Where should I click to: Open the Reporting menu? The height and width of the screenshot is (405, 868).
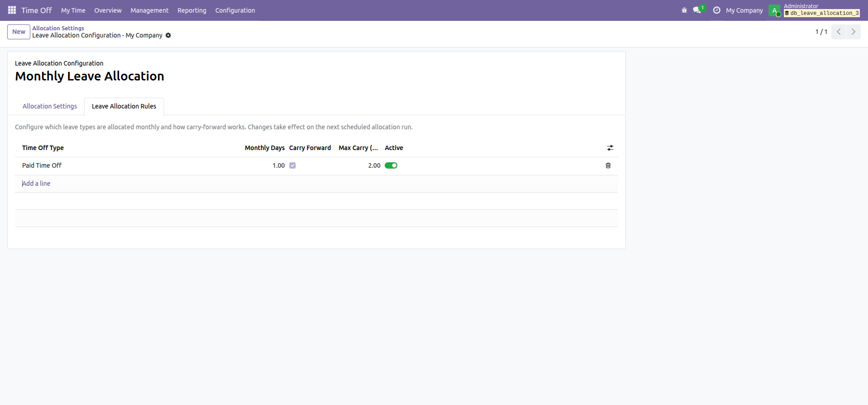click(x=192, y=10)
